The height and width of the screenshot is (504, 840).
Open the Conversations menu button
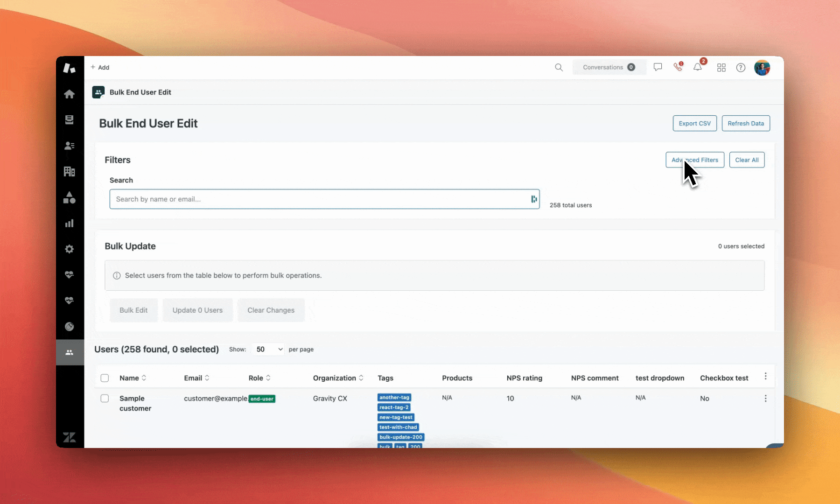pos(609,67)
